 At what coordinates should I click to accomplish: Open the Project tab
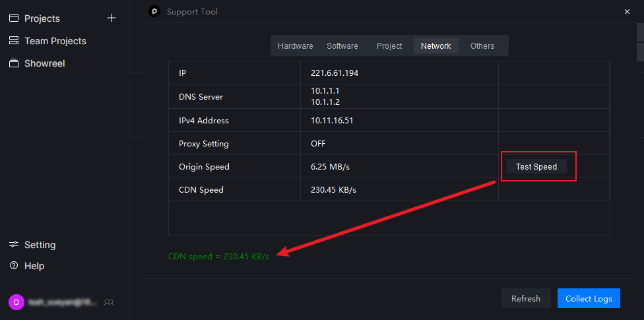click(389, 46)
